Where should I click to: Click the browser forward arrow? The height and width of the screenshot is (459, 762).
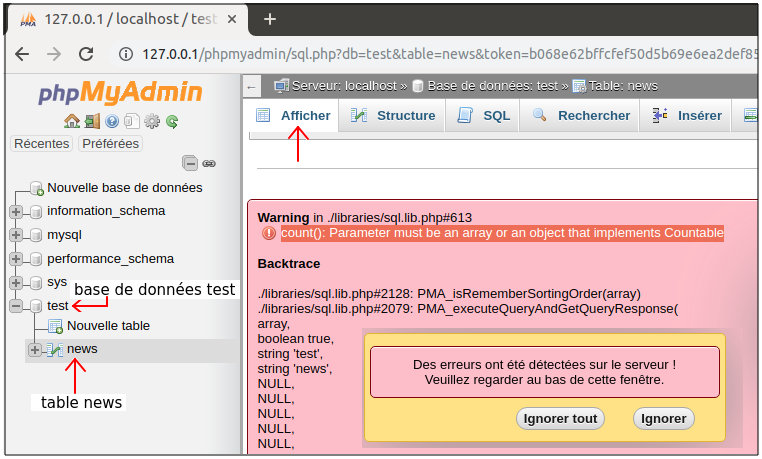54,54
